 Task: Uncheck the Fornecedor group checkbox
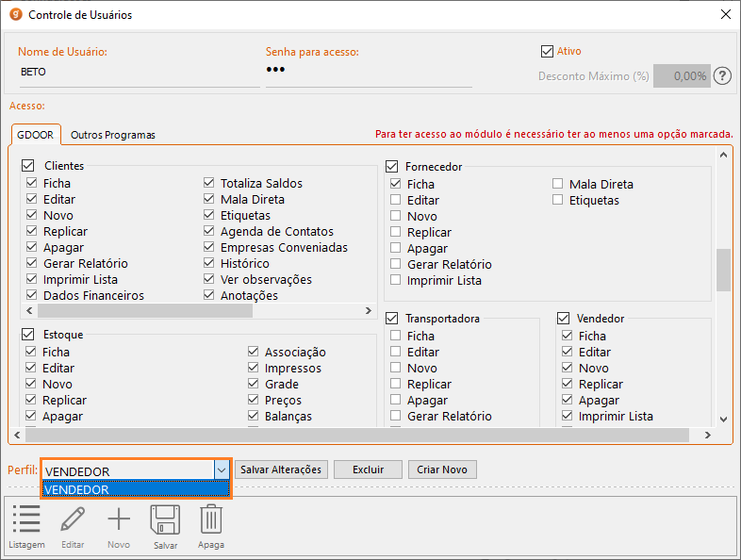[392, 166]
